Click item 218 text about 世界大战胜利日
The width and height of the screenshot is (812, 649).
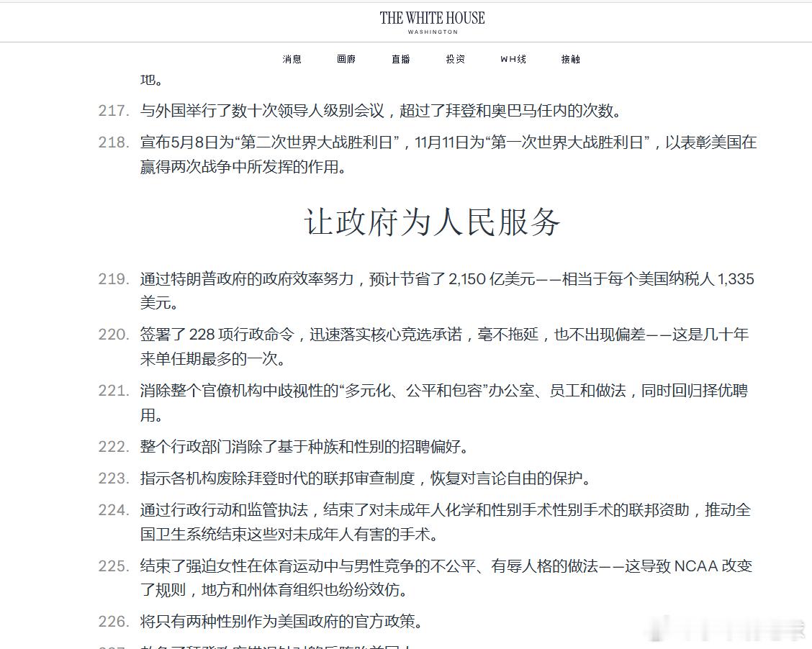coord(448,154)
